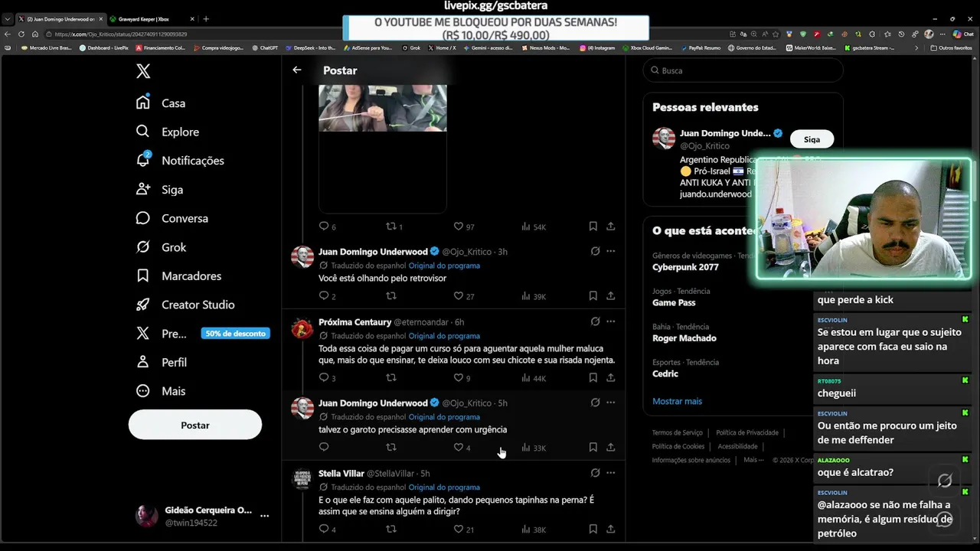Click Grok icon on 'talvez o garoto' reply
This screenshot has height=551, width=980.
tap(595, 403)
